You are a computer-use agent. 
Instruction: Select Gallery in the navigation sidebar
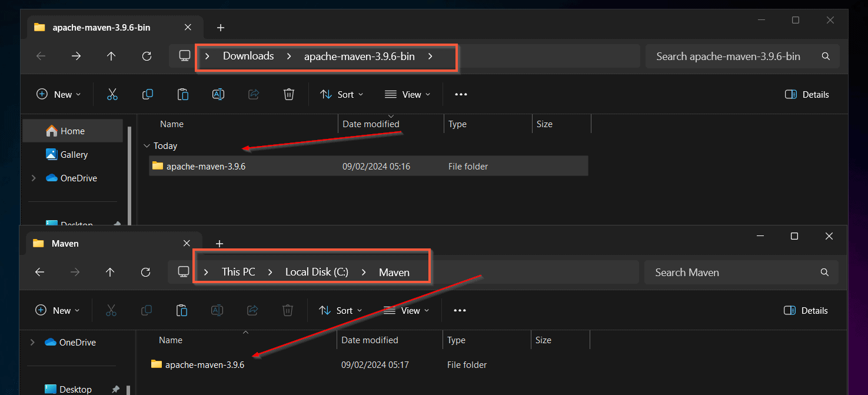tap(73, 154)
